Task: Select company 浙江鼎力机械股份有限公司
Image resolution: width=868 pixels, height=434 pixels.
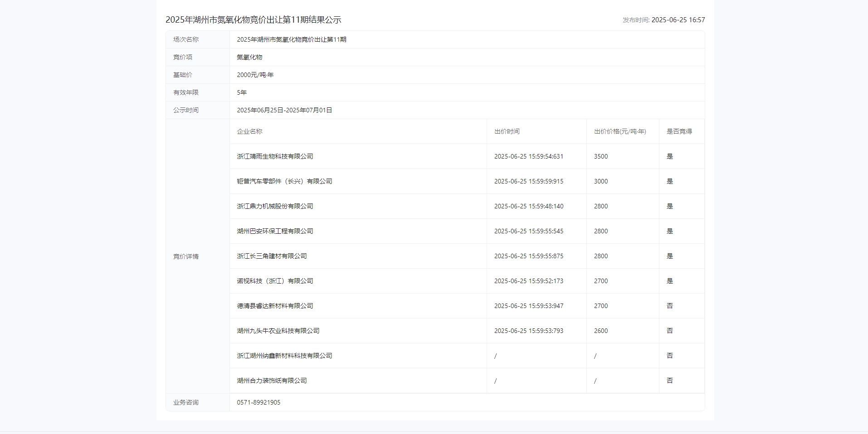Action: [275, 206]
